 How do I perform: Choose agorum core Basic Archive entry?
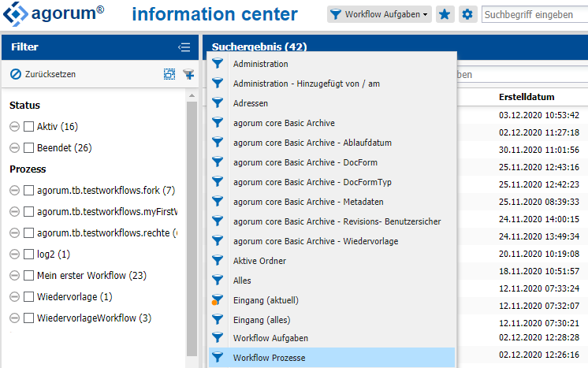[x=284, y=123]
